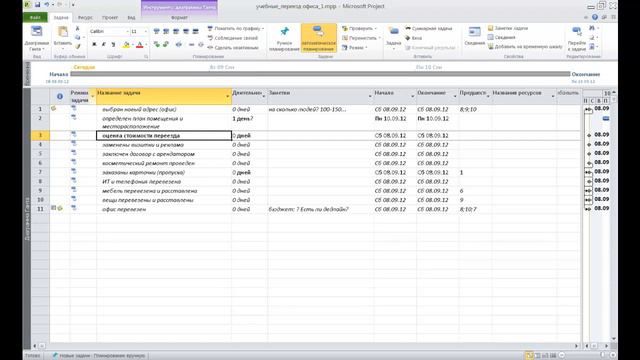Cut the selection with the scissors icon
This screenshot has width=640, height=360.
point(78,29)
